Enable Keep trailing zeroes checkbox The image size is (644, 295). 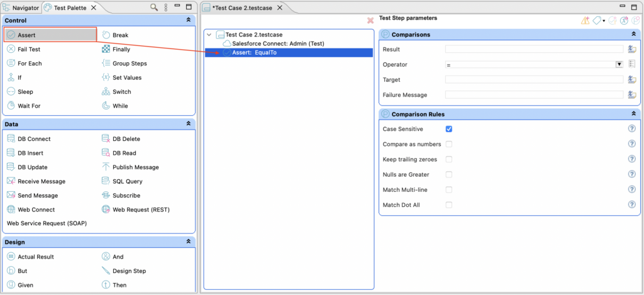tap(449, 159)
